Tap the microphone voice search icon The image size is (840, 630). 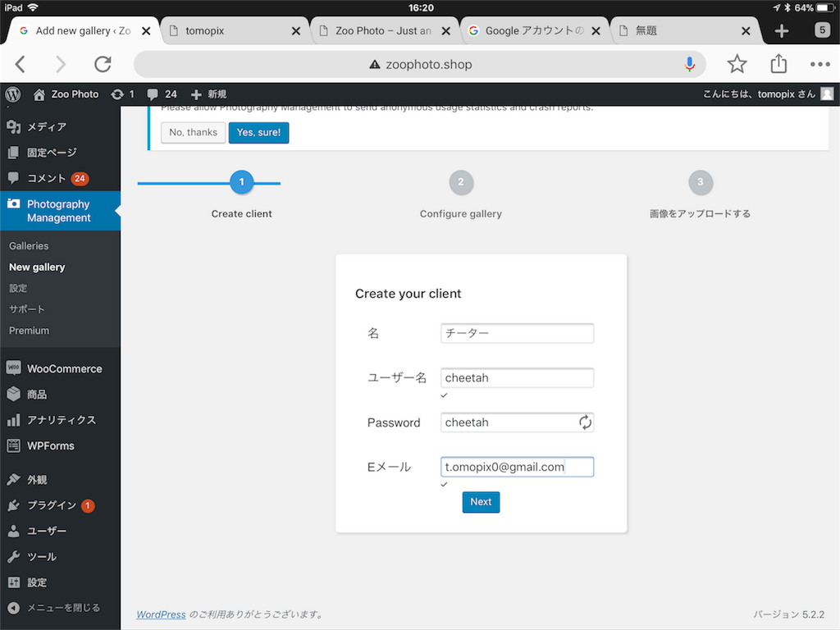[689, 64]
